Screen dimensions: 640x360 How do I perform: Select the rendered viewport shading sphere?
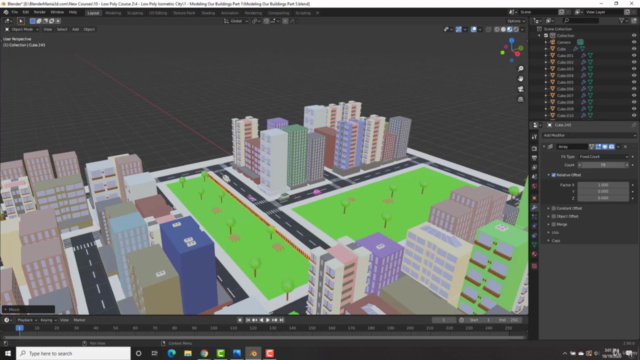(516, 29)
